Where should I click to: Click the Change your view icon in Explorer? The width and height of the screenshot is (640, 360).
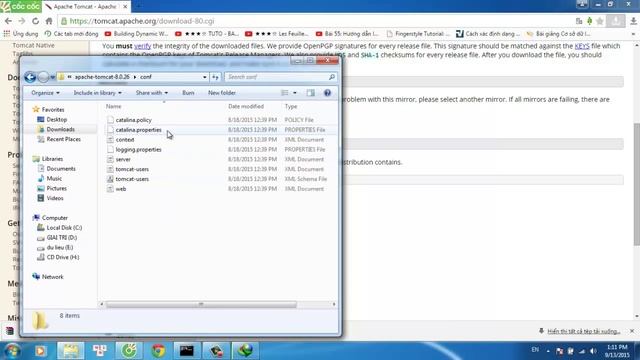pyautogui.click(x=284, y=93)
